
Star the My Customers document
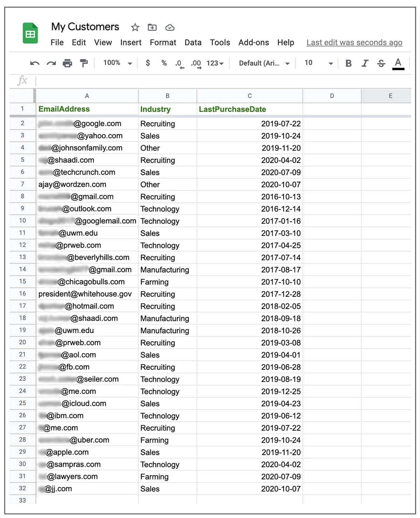point(135,27)
